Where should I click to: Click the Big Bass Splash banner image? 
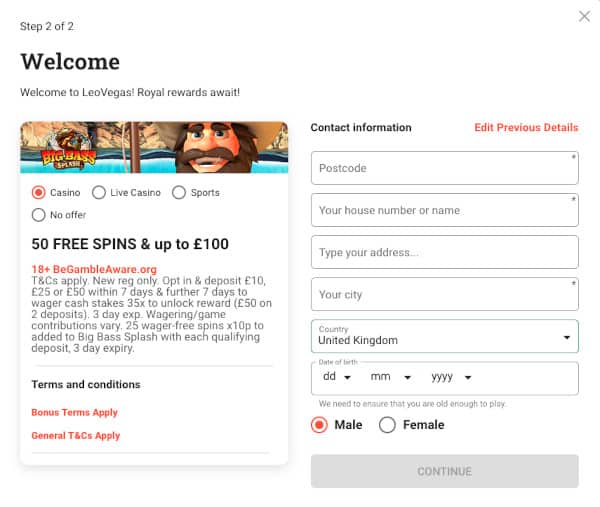154,147
